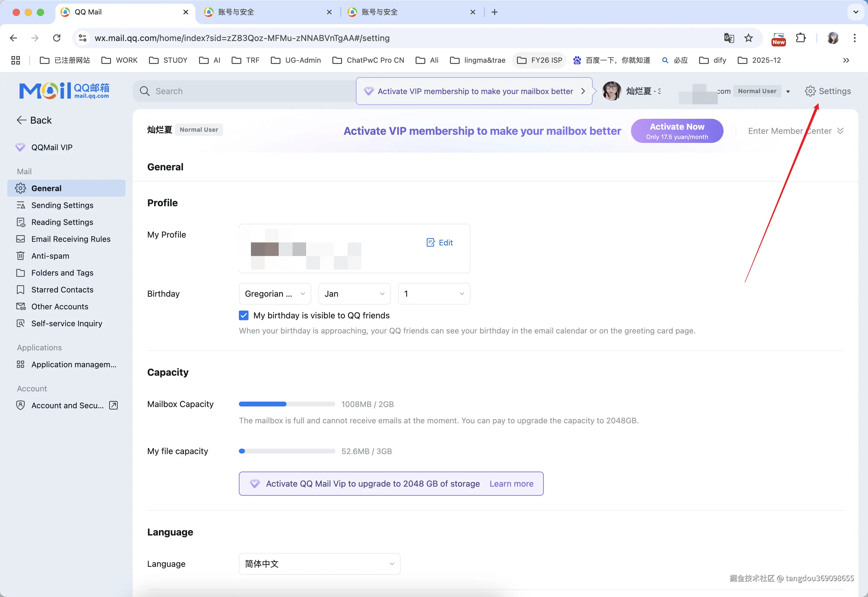Open Sending Settings in sidebar
The image size is (868, 597).
(62, 205)
